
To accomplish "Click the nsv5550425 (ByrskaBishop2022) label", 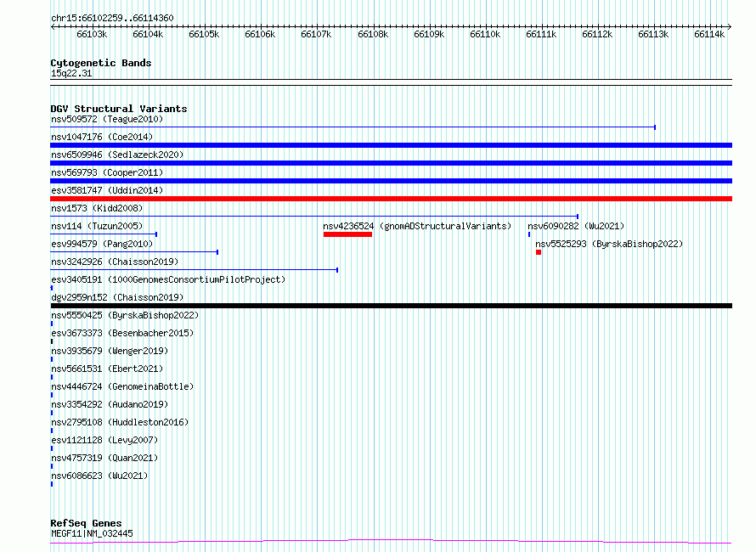I will 125,315.
